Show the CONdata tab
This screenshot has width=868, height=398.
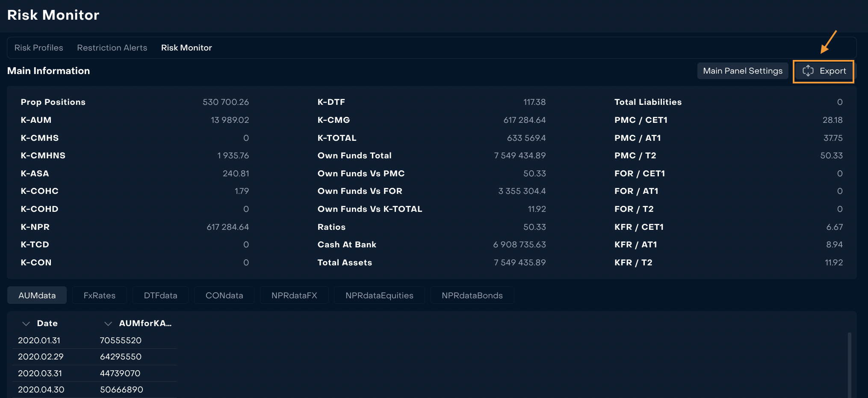tap(224, 295)
